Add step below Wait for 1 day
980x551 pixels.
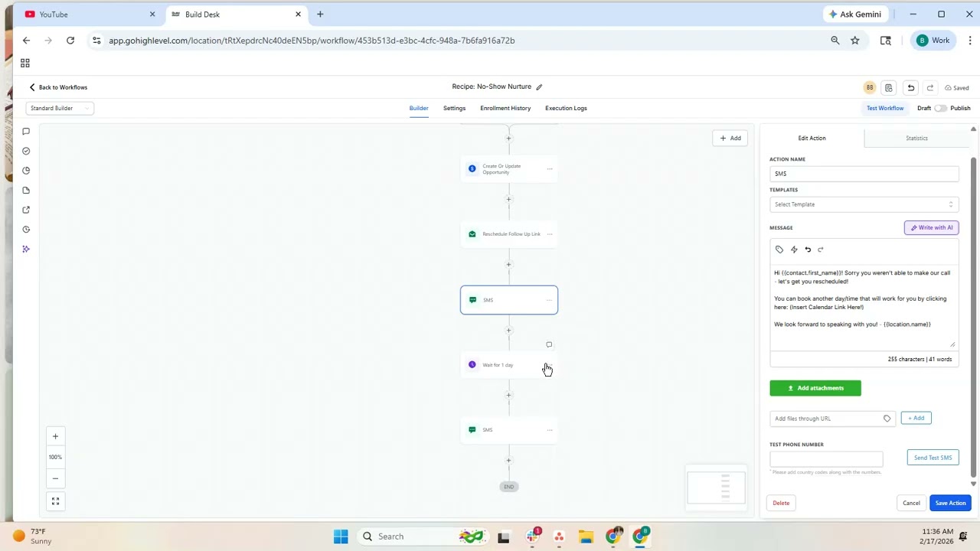coord(508,396)
